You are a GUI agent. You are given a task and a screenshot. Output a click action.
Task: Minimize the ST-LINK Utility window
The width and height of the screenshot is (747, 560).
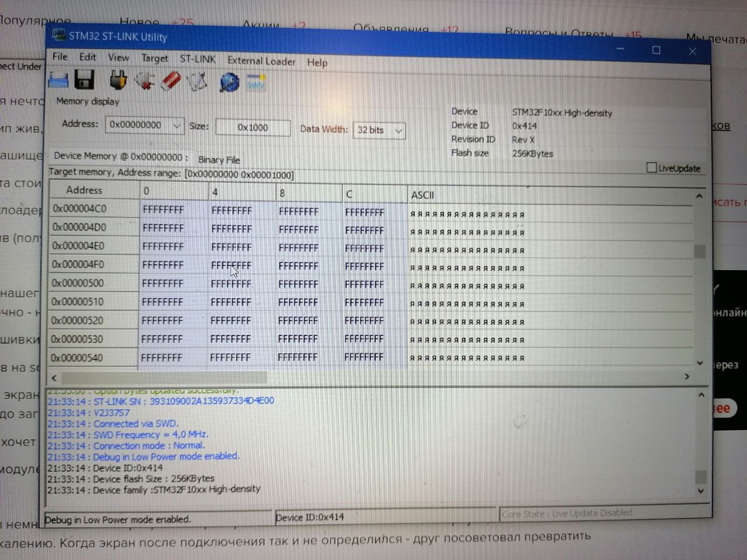(620, 49)
